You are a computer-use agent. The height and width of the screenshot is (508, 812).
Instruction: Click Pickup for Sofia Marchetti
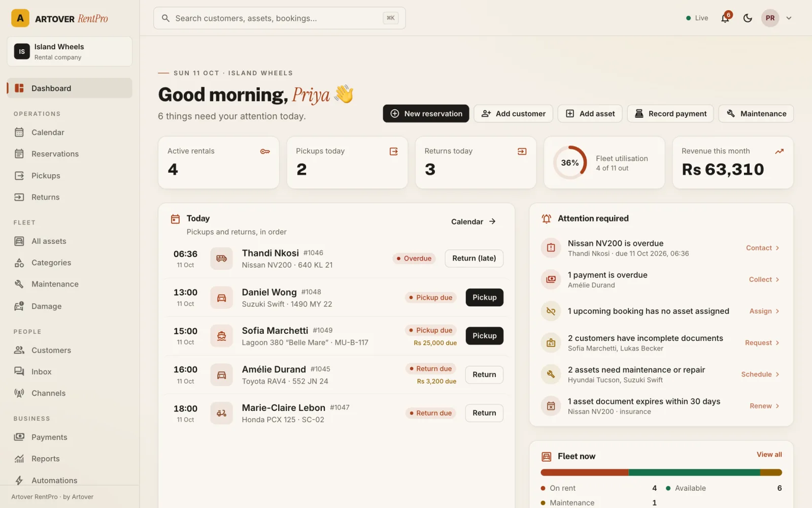tap(485, 336)
